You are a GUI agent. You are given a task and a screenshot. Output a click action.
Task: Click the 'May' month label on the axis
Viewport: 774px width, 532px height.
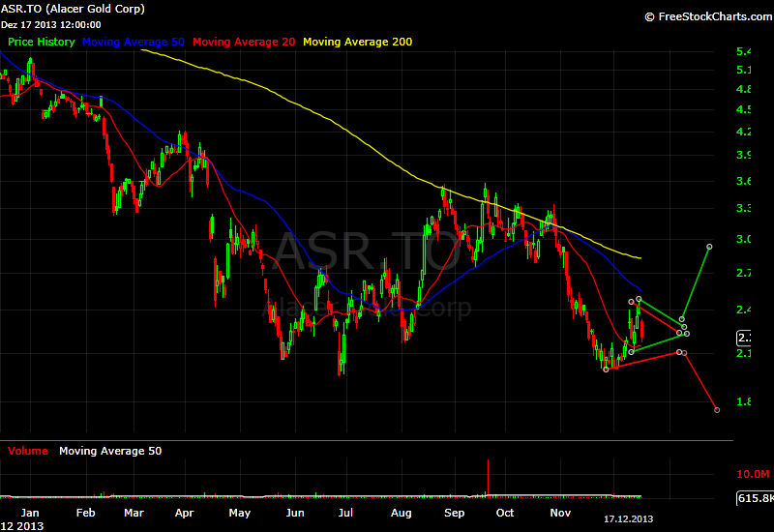click(x=239, y=513)
